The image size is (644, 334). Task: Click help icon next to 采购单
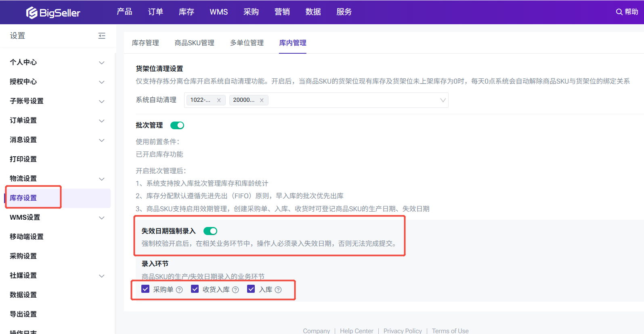[180, 290]
